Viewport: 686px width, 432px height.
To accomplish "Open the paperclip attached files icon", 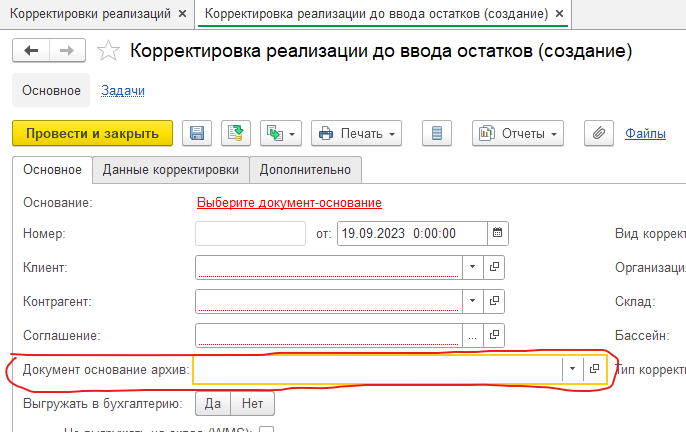I will coord(599,133).
